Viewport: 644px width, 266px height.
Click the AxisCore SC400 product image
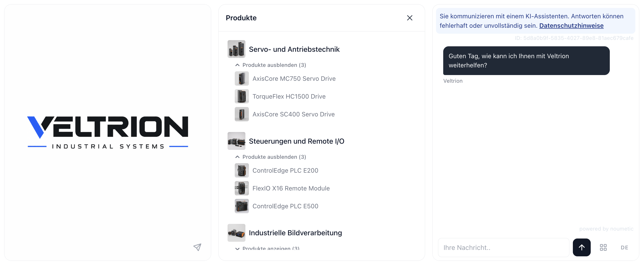tap(241, 114)
